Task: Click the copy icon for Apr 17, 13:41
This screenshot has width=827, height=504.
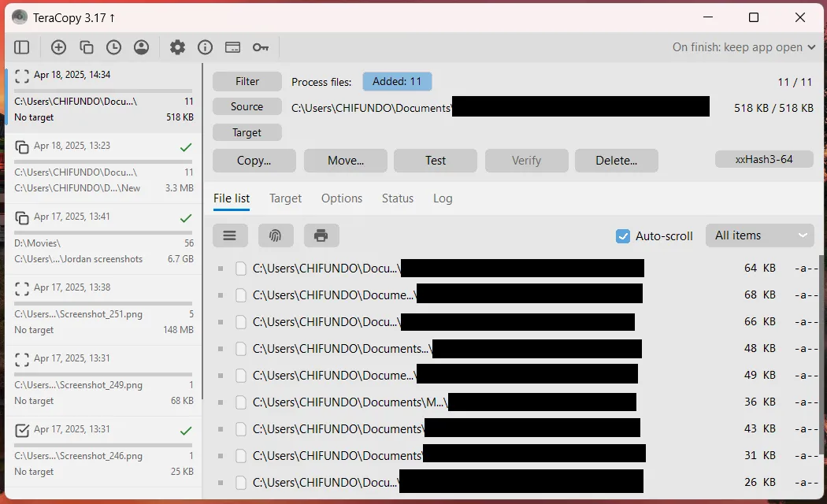Action: [x=21, y=217]
